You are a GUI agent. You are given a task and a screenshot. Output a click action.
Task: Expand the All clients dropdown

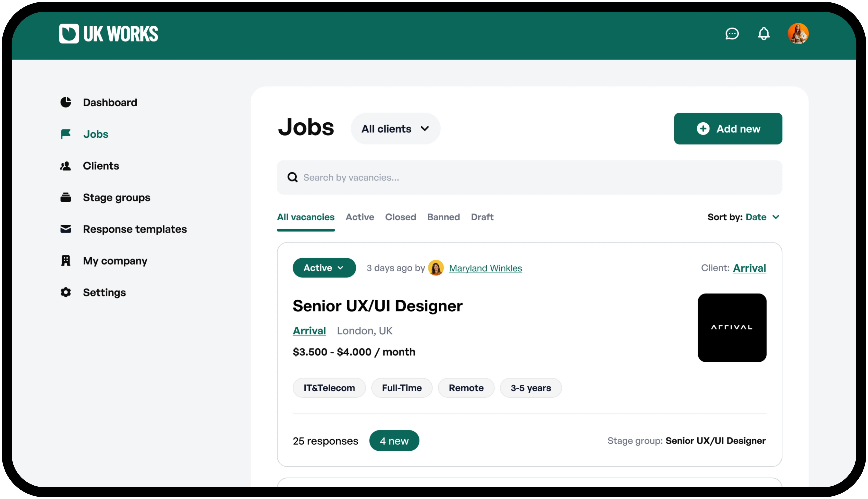click(x=395, y=129)
